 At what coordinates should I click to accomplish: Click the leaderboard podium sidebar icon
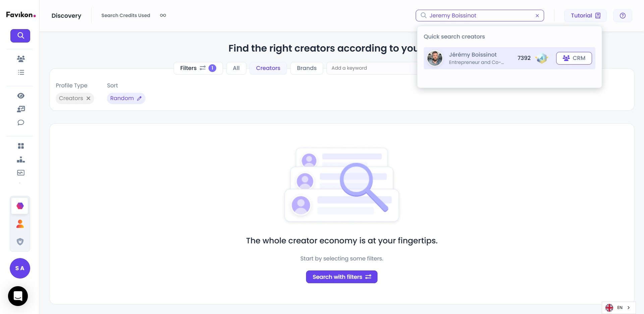pyautogui.click(x=21, y=160)
